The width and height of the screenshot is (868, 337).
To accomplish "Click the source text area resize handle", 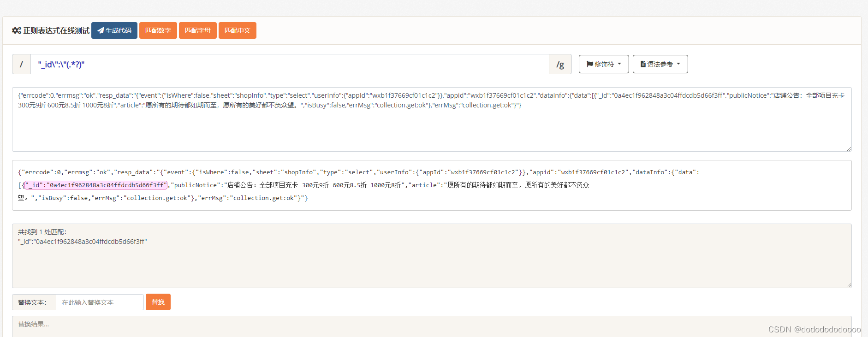I will coord(849,149).
